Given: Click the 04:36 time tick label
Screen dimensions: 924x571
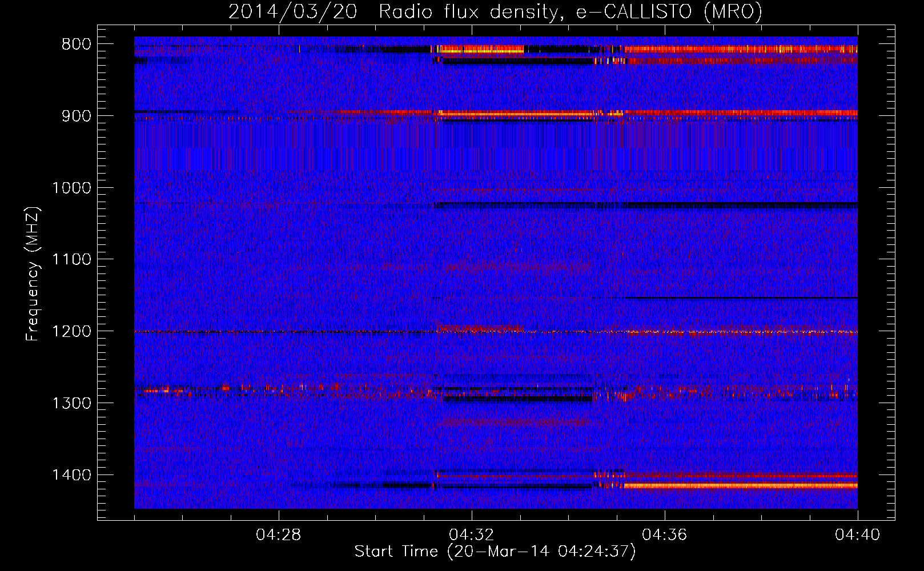Looking at the screenshot, I should (x=665, y=535).
